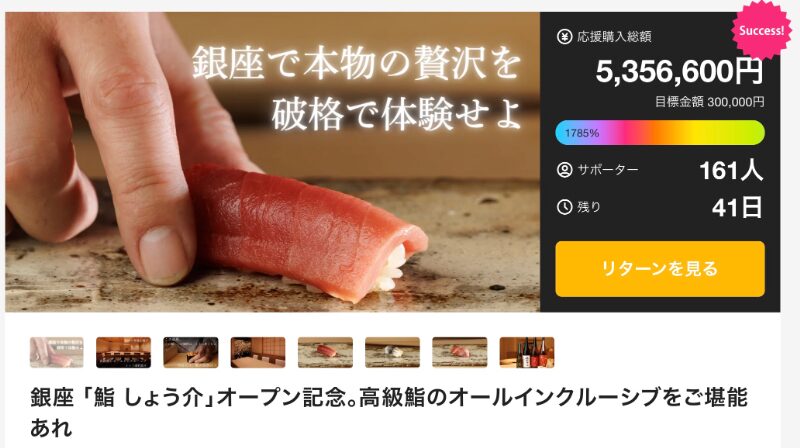Viewport: 800px width, 448px height.
Task: Click the clock icon beside 残り
Action: coord(564,207)
